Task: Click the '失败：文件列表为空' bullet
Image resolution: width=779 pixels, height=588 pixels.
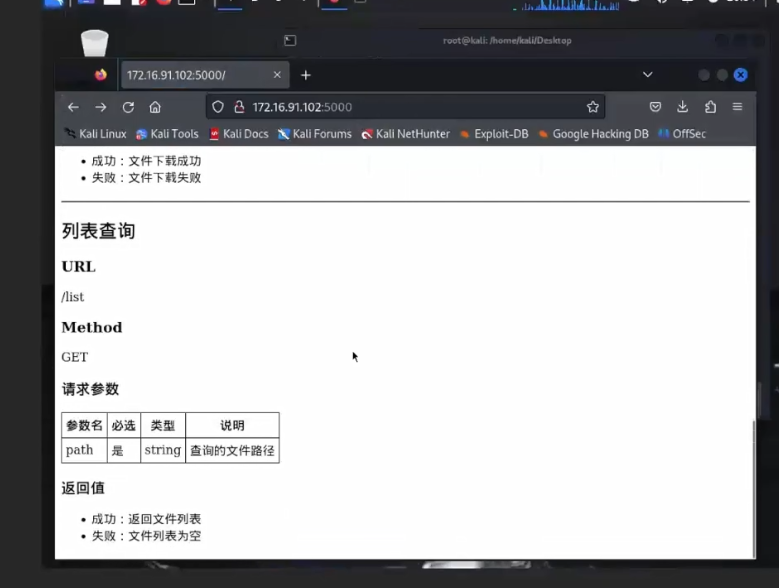Action: pyautogui.click(x=146, y=536)
